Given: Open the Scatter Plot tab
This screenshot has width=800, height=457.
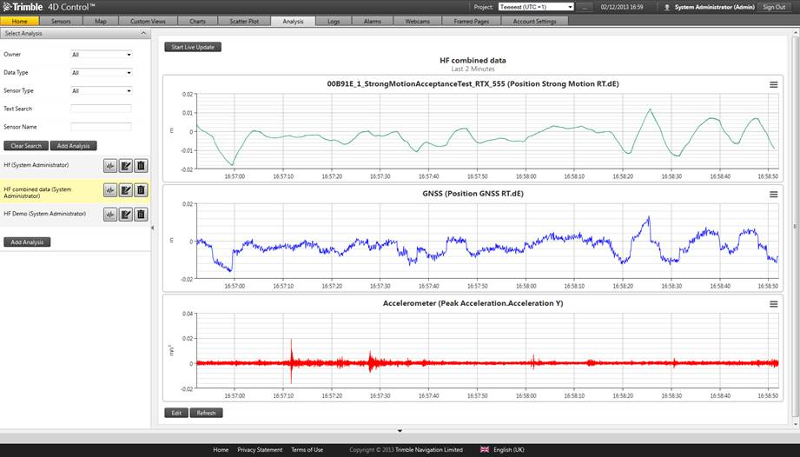Looking at the screenshot, I should point(244,21).
